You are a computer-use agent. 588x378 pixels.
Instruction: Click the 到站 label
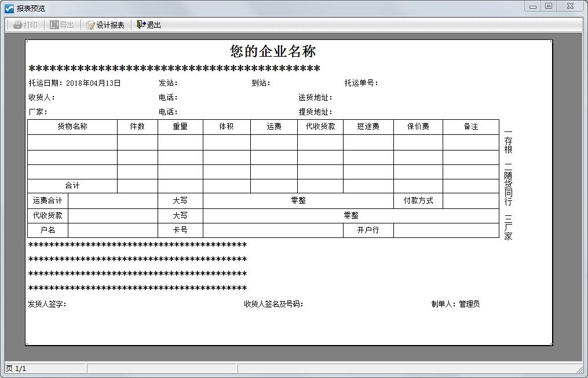[261, 83]
